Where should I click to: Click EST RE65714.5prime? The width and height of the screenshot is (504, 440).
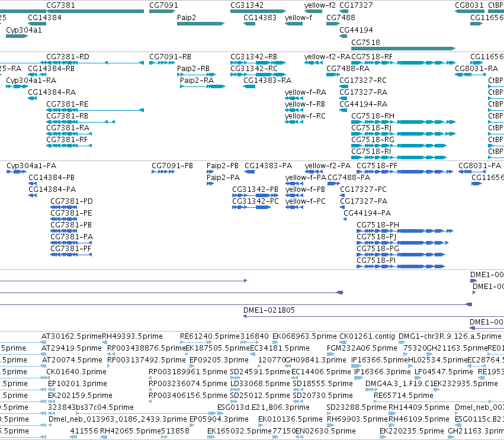(x=403, y=396)
